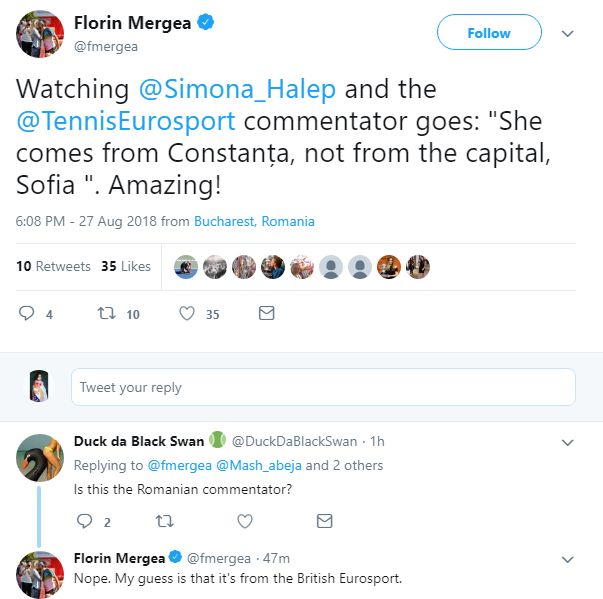
Task: Retweet Duck da Black Swan's reply
Action: tap(164, 521)
